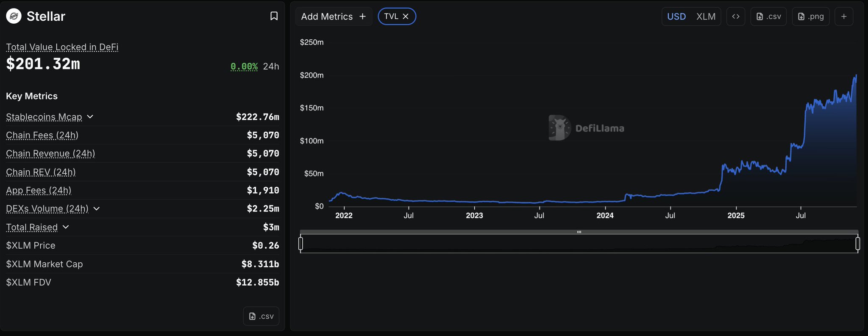Expand the Total Raised details
The image size is (868, 336).
[x=66, y=227]
